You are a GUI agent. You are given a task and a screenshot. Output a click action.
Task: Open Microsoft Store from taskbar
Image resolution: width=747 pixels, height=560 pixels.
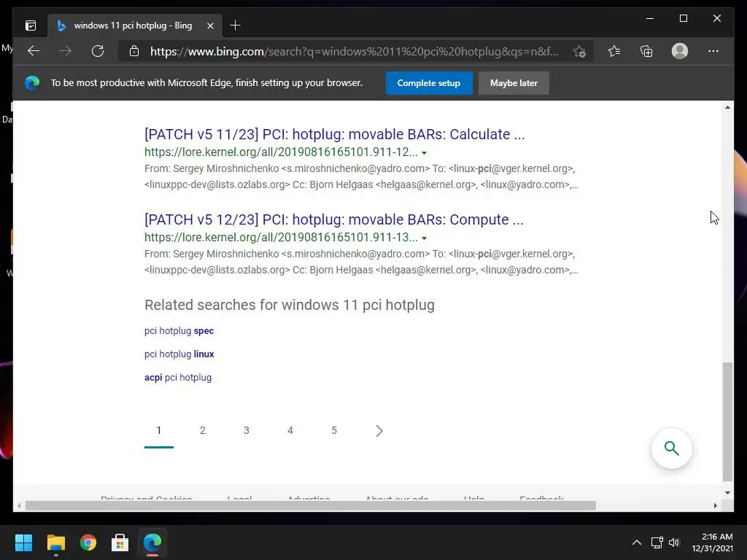pos(120,542)
